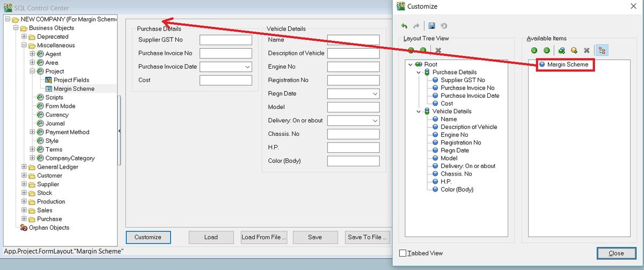Click the Redo arrow in Customize toolbar
The height and width of the screenshot is (270, 644).
point(416,26)
